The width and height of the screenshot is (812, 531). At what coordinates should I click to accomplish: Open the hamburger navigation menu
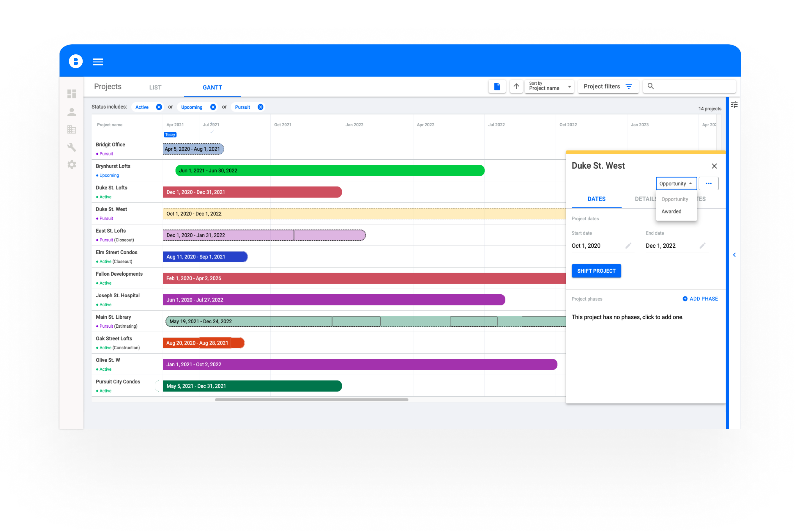tap(97, 62)
